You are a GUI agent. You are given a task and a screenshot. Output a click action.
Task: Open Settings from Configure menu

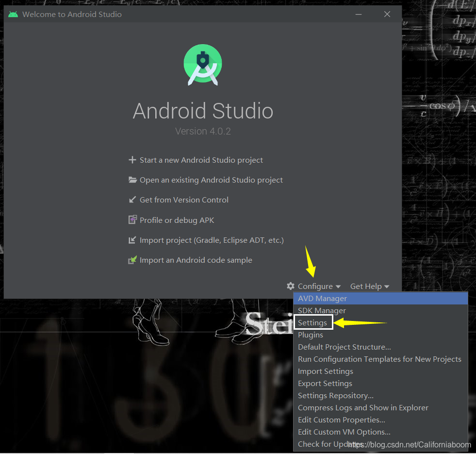[381, 323]
